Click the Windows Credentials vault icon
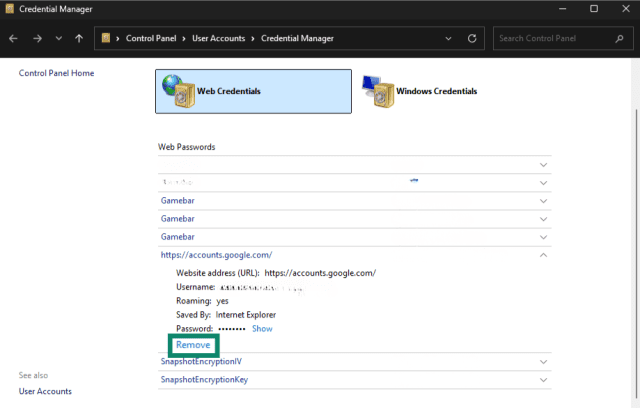This screenshot has width=640, height=408. (x=378, y=91)
